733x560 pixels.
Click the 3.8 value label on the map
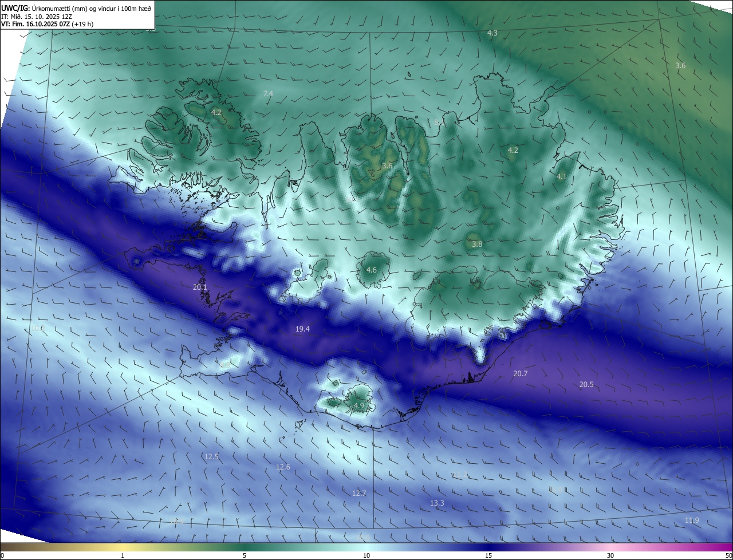[x=477, y=244]
